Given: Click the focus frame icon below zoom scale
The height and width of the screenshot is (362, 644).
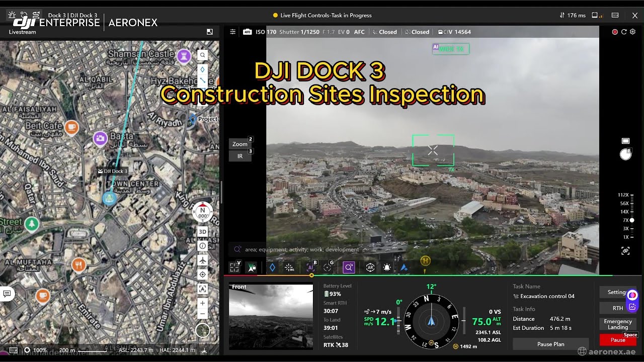Looking at the screenshot, I should click(625, 250).
